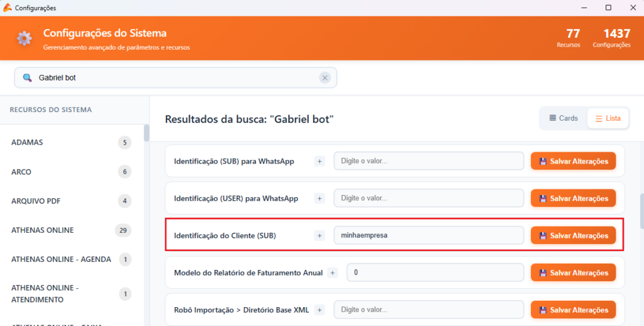644x326 pixels.
Task: Switch to Cards view
Action: pos(563,118)
